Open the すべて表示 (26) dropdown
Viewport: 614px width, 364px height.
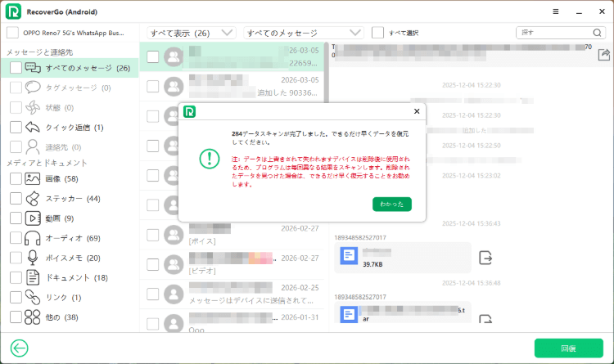coord(192,33)
